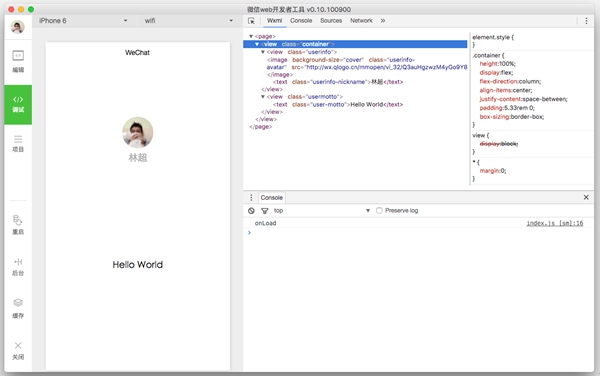Select the user-motto text node

[x=338, y=104]
